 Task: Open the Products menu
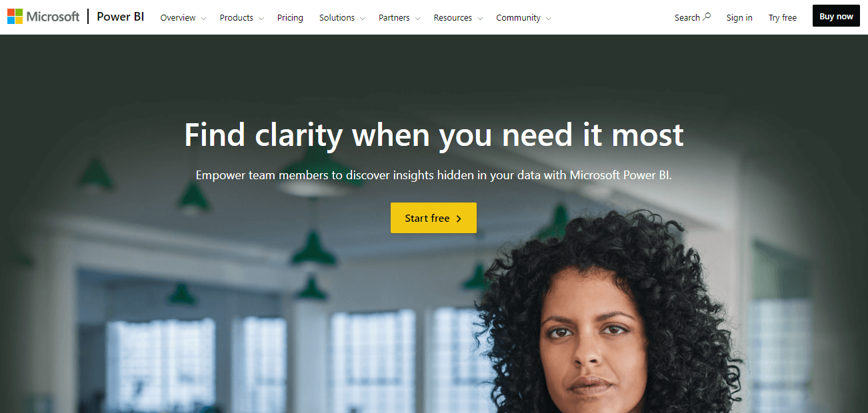(x=242, y=17)
